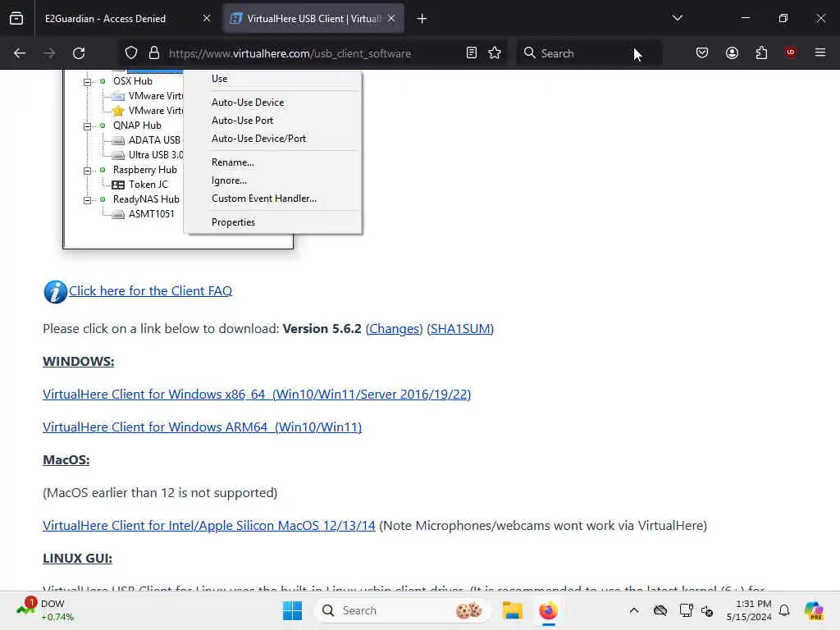
Task: Open the Client FAQ link
Action: click(x=151, y=291)
